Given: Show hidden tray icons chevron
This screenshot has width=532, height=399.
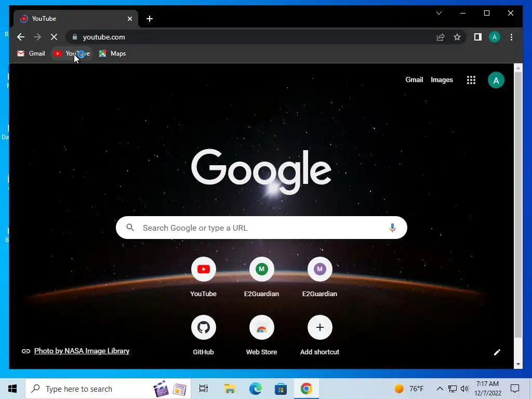Looking at the screenshot, I should (440, 389).
